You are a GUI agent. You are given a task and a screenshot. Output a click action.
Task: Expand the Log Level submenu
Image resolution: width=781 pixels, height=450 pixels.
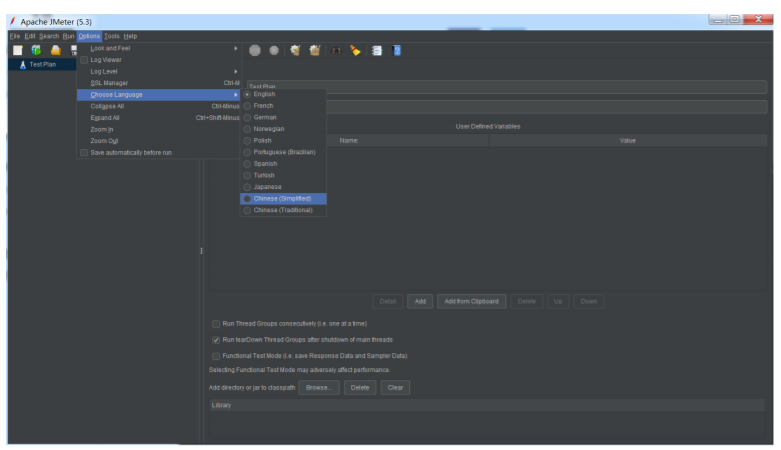point(158,71)
